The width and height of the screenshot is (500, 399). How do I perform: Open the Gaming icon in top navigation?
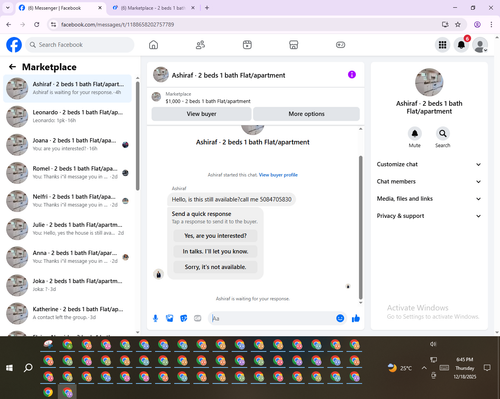340,45
